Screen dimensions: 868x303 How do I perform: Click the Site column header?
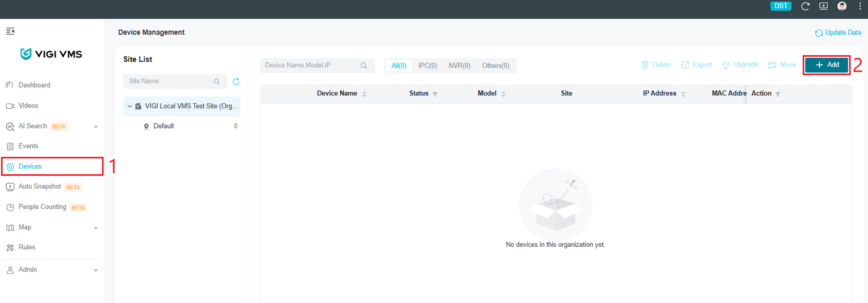coord(566,94)
